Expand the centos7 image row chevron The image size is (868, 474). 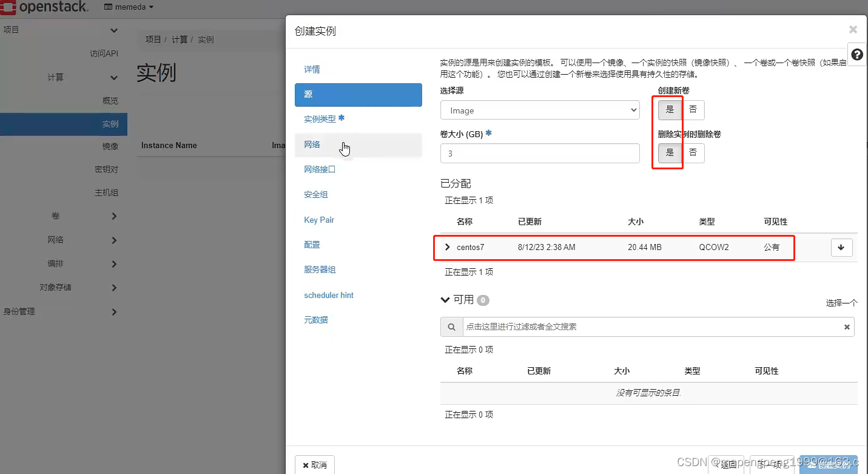pos(448,247)
